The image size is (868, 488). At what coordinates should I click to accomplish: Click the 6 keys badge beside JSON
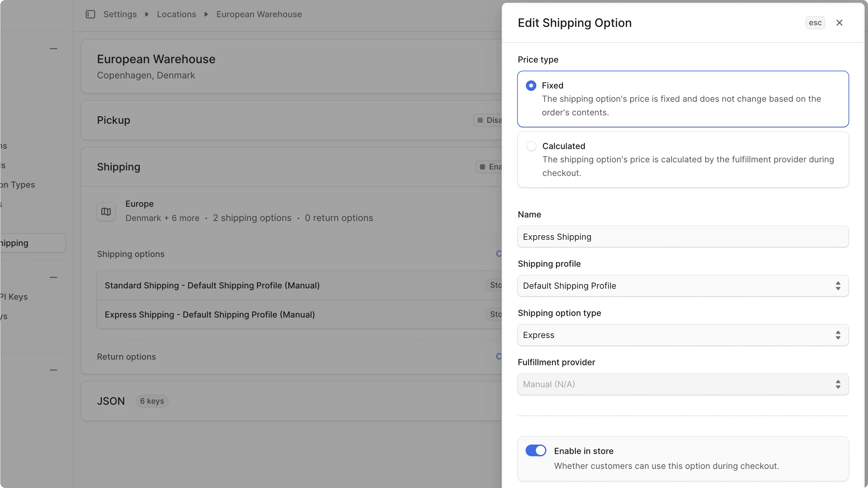point(152,401)
